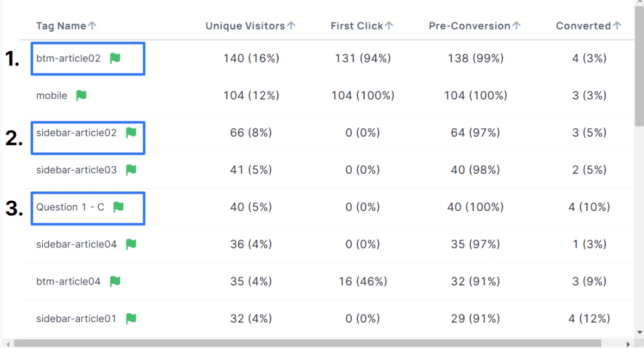Click the flag icon beside sidebar-article02
644x348 pixels.
point(131,133)
